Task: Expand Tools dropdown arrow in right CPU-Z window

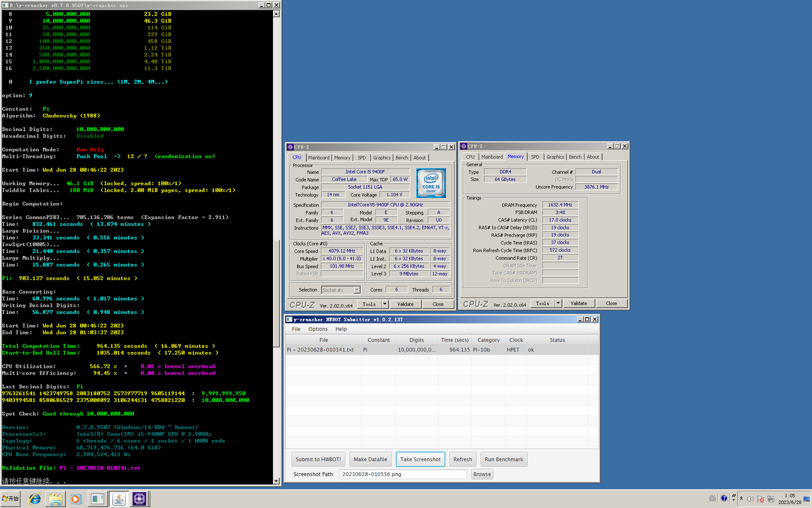Action: pyautogui.click(x=558, y=303)
